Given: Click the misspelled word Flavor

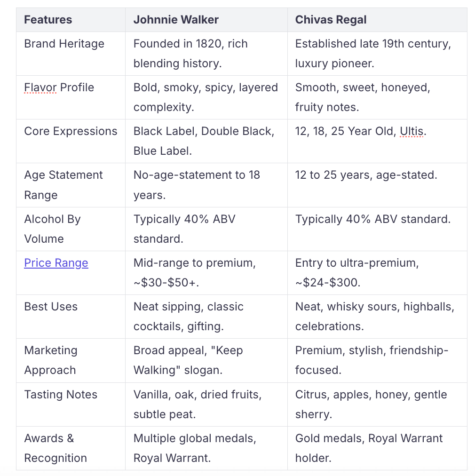Looking at the screenshot, I should click(40, 87).
